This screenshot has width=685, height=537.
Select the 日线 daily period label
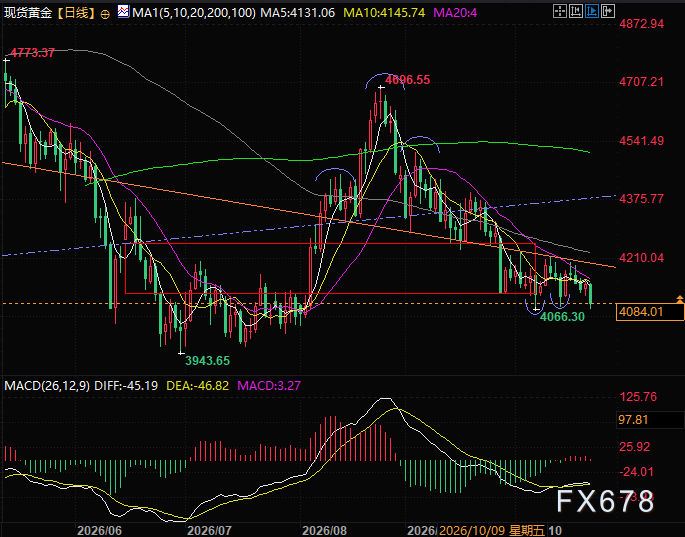[76, 13]
